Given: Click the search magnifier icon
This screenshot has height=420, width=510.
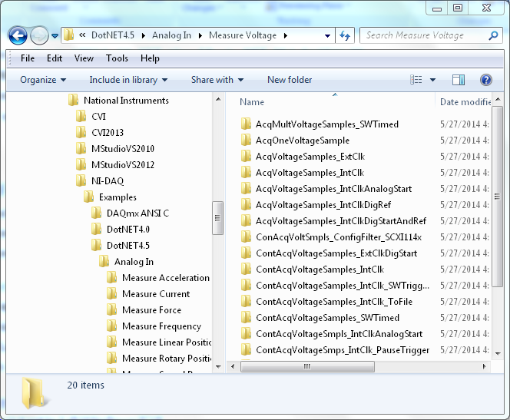Looking at the screenshot, I should (493, 35).
